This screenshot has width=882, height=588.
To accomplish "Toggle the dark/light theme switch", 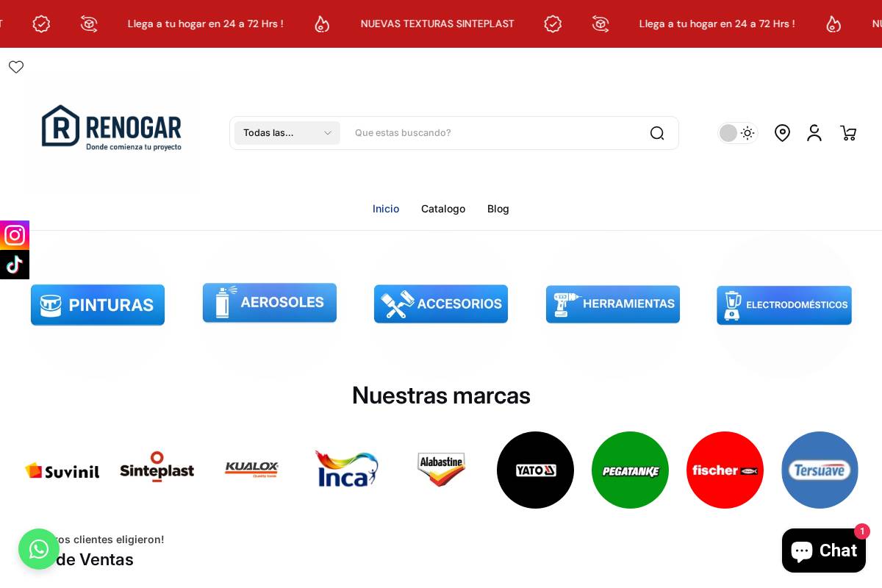I will coord(738,133).
